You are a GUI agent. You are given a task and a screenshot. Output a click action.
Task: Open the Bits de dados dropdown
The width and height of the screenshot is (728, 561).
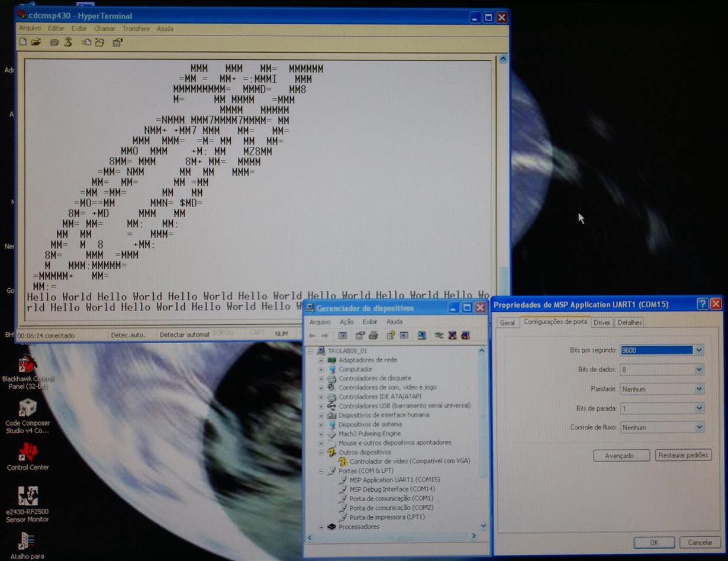[699, 370]
